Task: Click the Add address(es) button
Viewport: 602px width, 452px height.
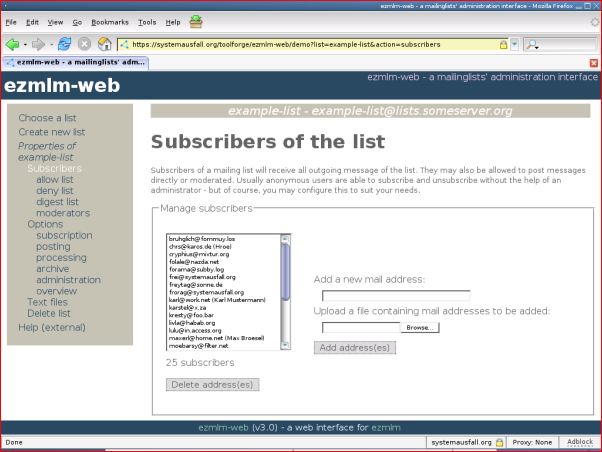Action: [355, 348]
